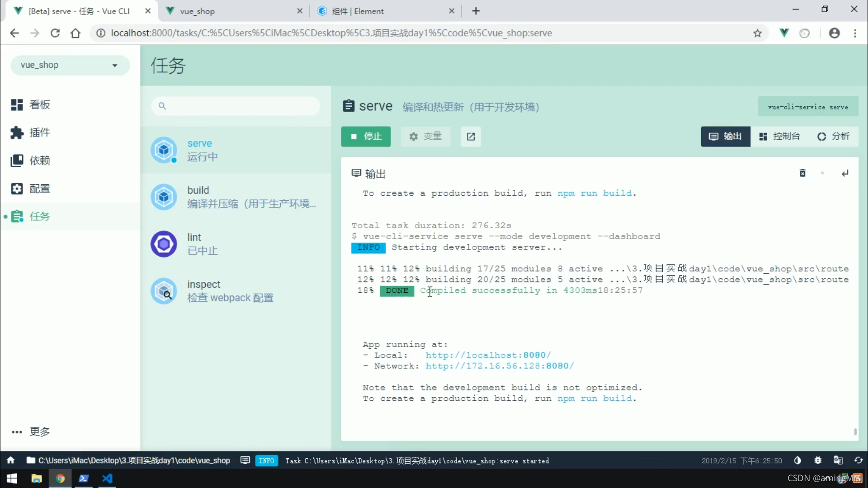The width and height of the screenshot is (868, 488).
Task: Click the site info icon in address bar
Action: (x=101, y=33)
